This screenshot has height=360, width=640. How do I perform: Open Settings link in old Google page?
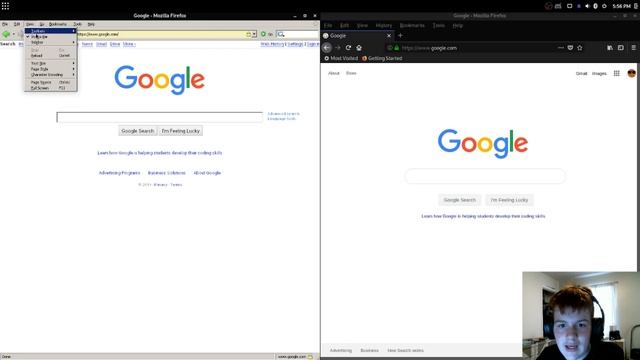pos(296,44)
